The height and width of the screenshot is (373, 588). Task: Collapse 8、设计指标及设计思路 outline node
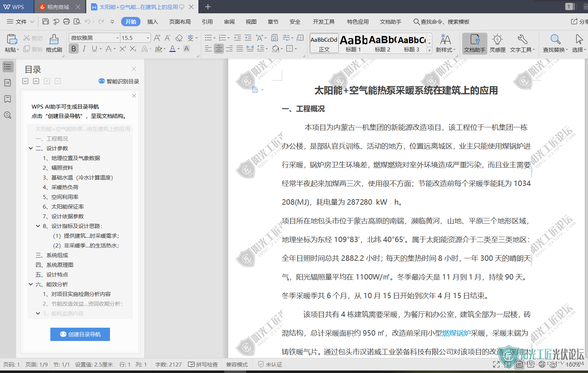click(38, 226)
